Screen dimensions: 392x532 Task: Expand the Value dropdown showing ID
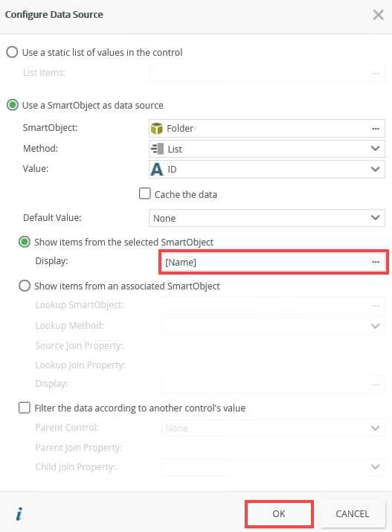point(267,170)
